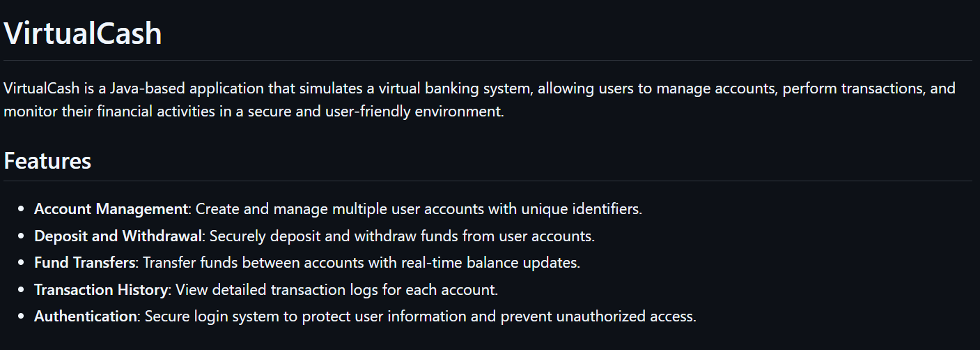The width and height of the screenshot is (980, 350).
Task: Click the words user-friendly environment in the description
Action: [432, 111]
